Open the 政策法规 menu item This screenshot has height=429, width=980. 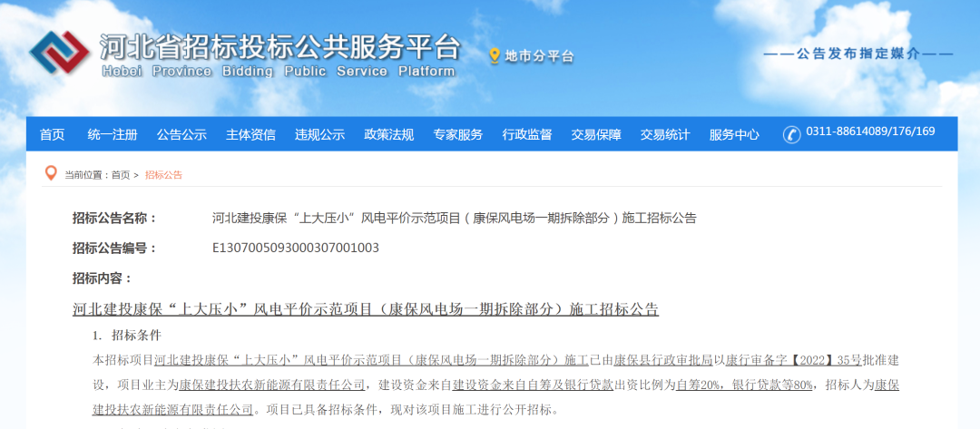pos(388,134)
